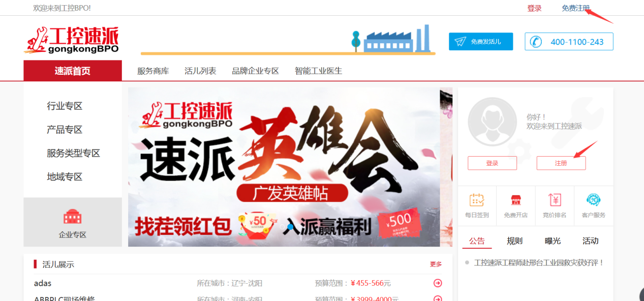Click the arrow icon on ABBPLC现场维修 row

(438, 298)
